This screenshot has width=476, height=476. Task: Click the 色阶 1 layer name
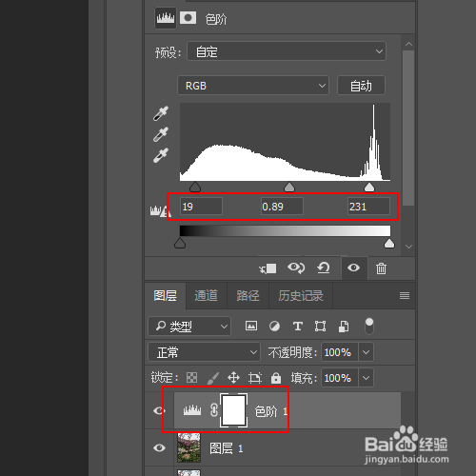(x=271, y=411)
